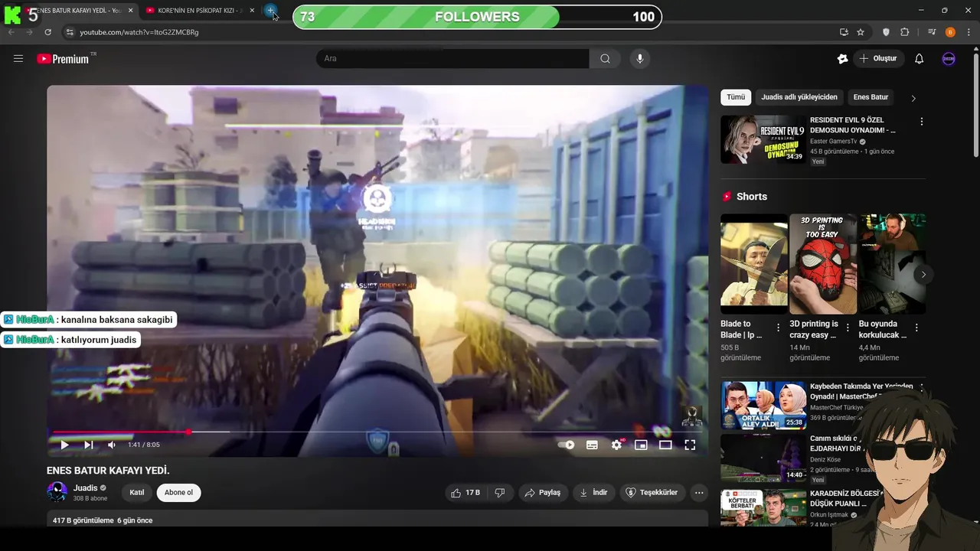Screen dimensions: 980x551
Task: Open MasterChef Türkiye video thumbnail
Action: pos(763,406)
